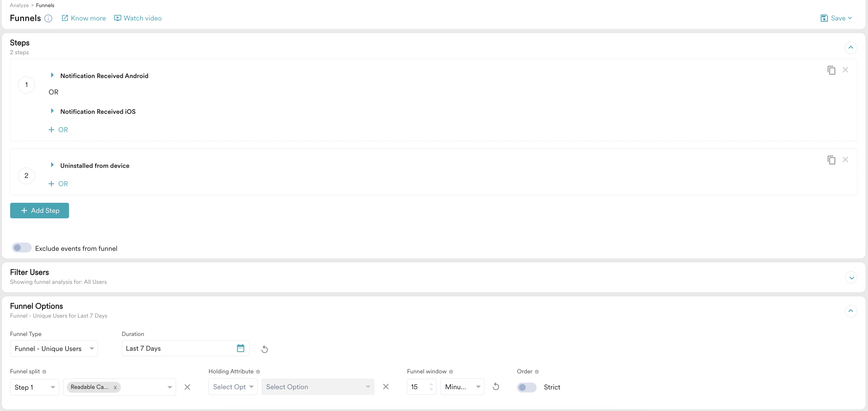This screenshot has height=411, width=868.
Task: Open the Watch video link
Action: point(138,18)
